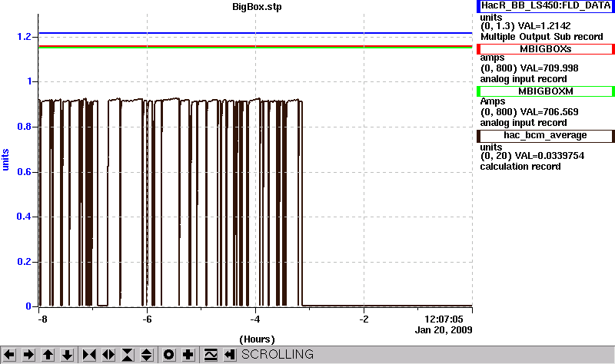Click the -8 x-axis tick label
615x364 pixels.
[42, 319]
